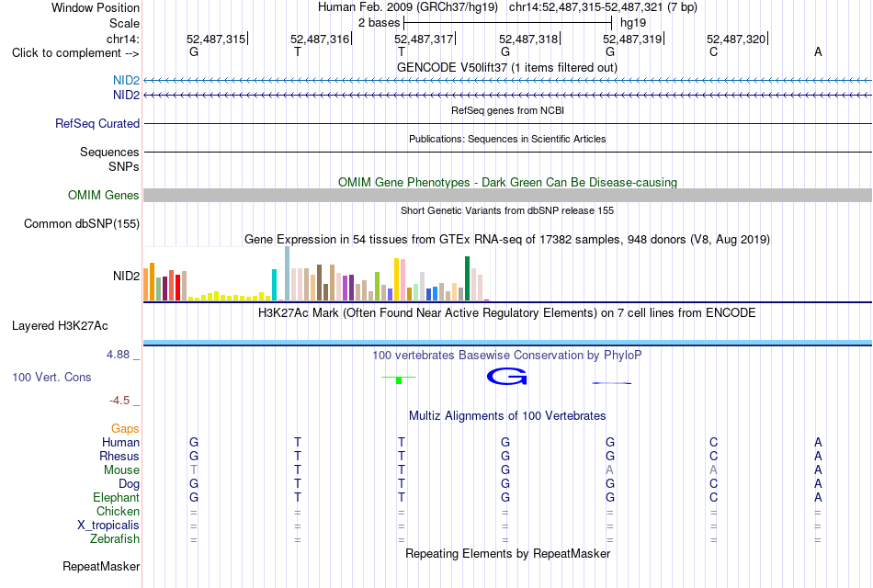Select the Mouse species label
This screenshot has height=588, width=873.
pyautogui.click(x=121, y=470)
